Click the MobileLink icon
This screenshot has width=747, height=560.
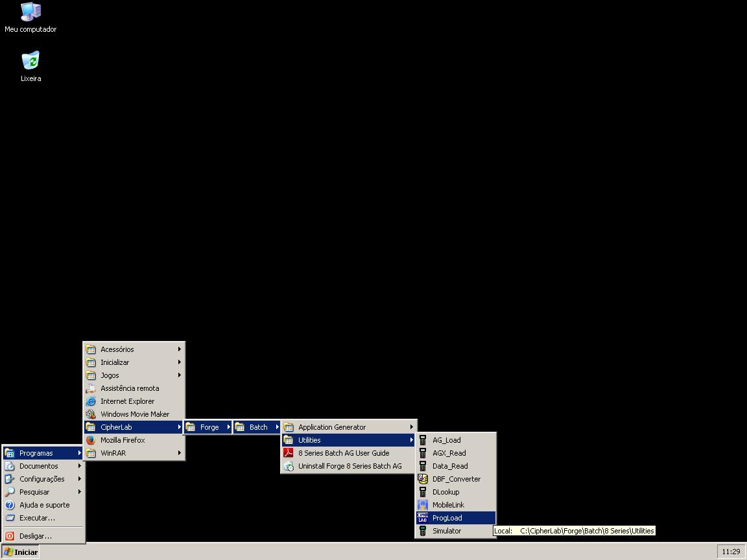click(x=423, y=505)
